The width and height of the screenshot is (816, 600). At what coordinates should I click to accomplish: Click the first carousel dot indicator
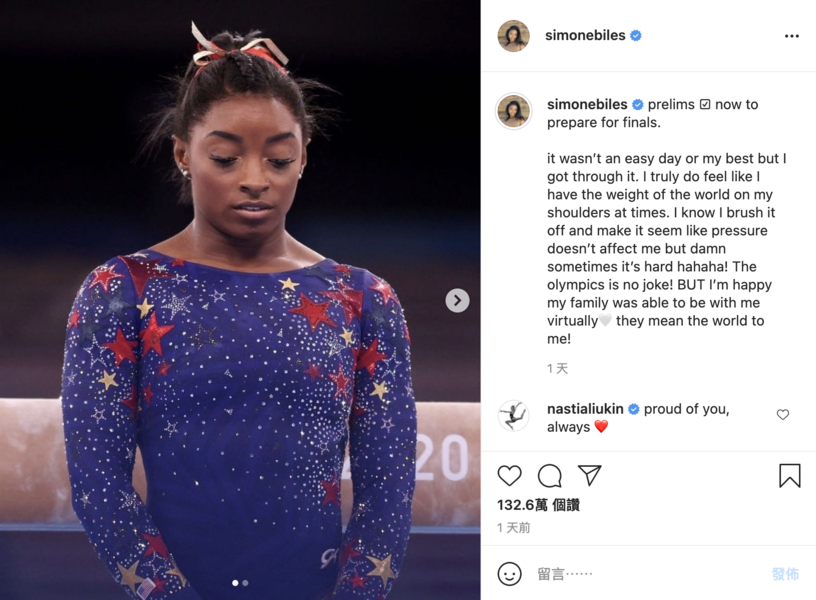tap(235, 583)
